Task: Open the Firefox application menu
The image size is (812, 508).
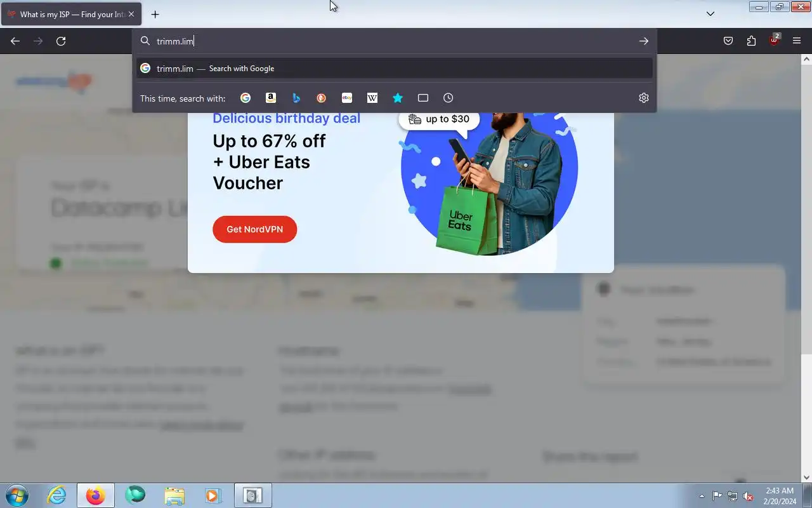Action: (797, 41)
